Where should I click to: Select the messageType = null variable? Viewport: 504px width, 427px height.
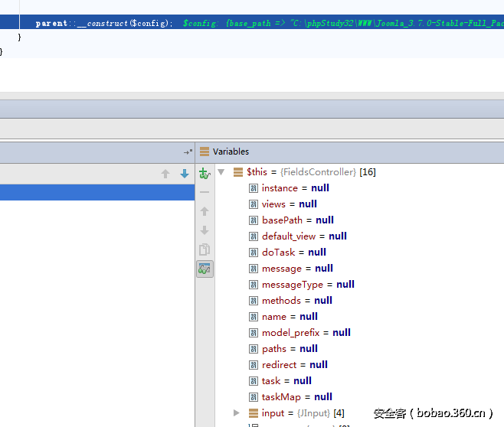coord(307,285)
